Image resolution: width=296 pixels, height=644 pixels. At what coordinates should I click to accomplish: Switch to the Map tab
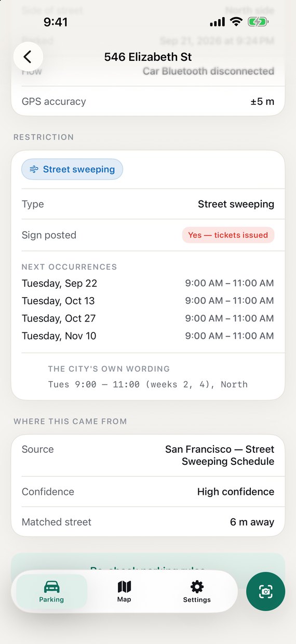click(124, 592)
